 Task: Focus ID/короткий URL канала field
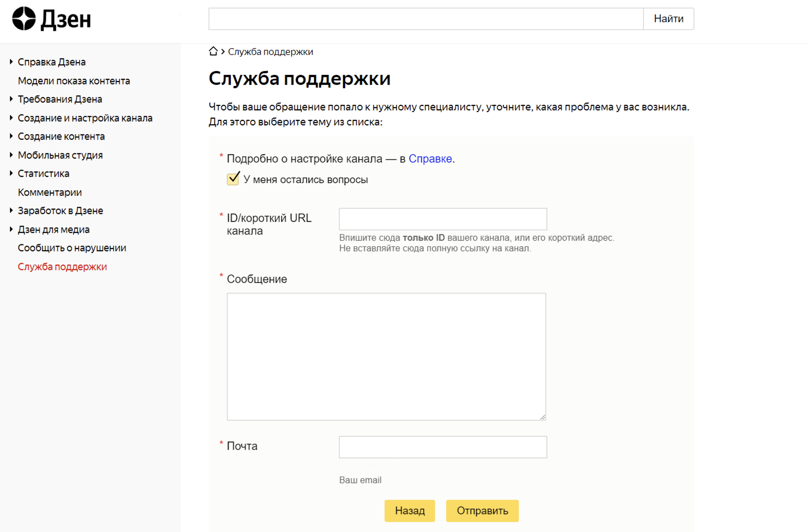click(443, 219)
